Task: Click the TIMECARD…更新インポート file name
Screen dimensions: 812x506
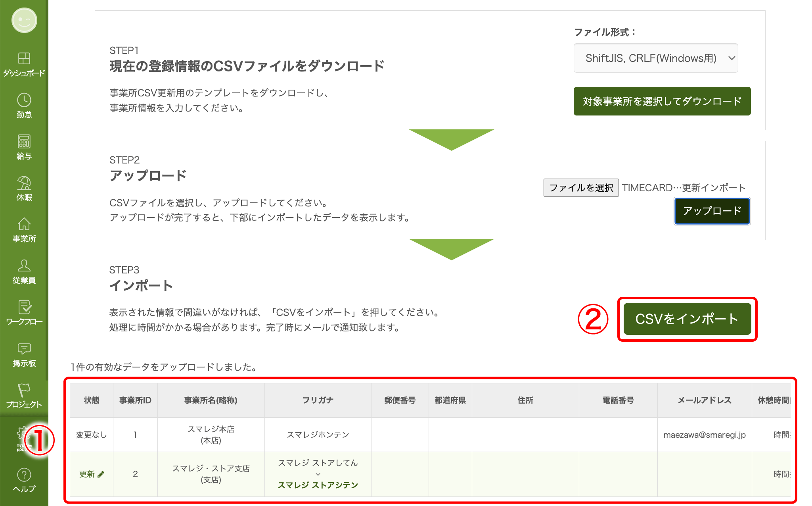Action: coord(684,188)
